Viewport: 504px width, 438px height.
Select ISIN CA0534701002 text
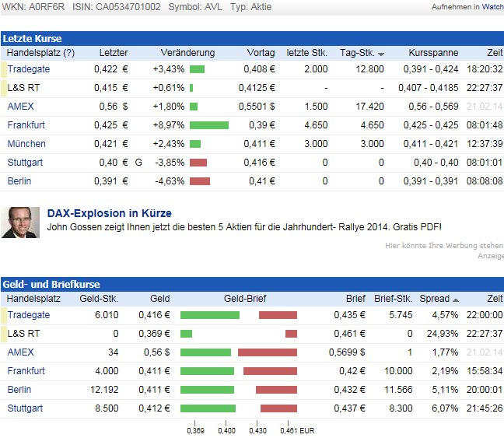pos(117,7)
